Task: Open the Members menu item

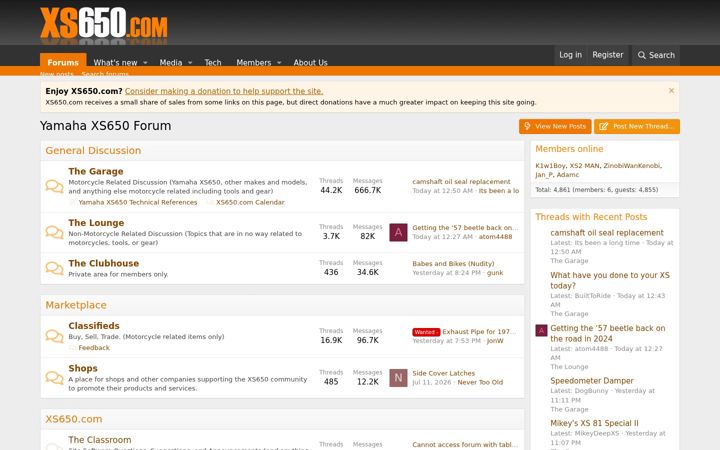Action: [x=253, y=62]
